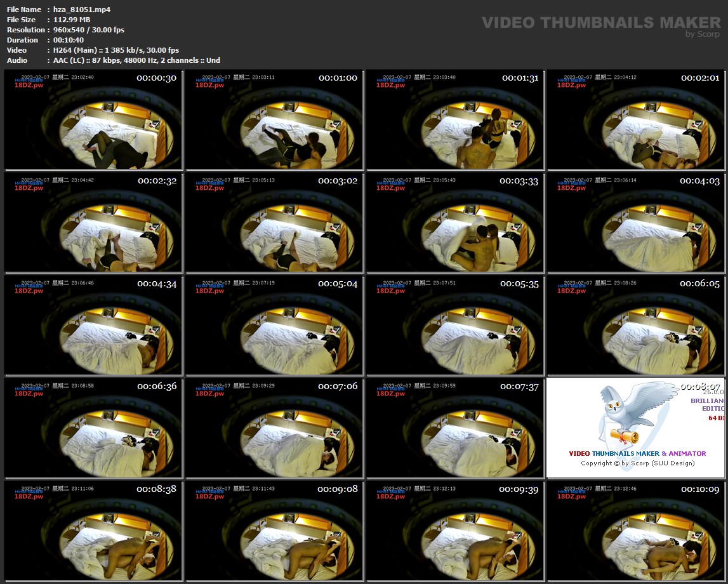
Task: Open the thumbnail stamped 00:01:00
Action: (274, 119)
